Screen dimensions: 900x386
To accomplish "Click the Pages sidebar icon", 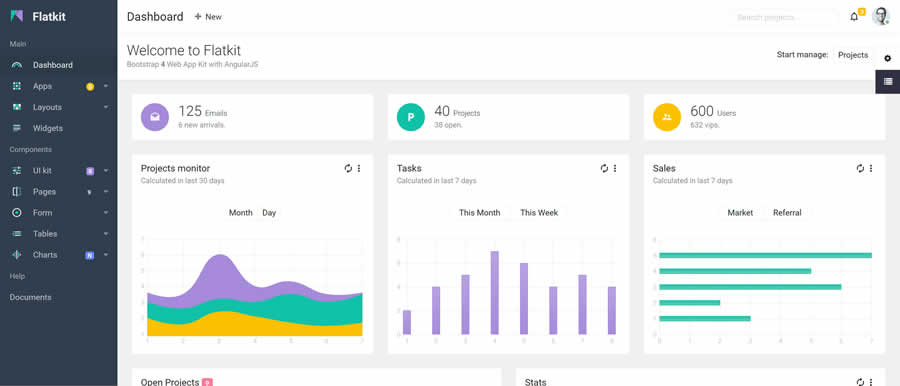I will (17, 192).
